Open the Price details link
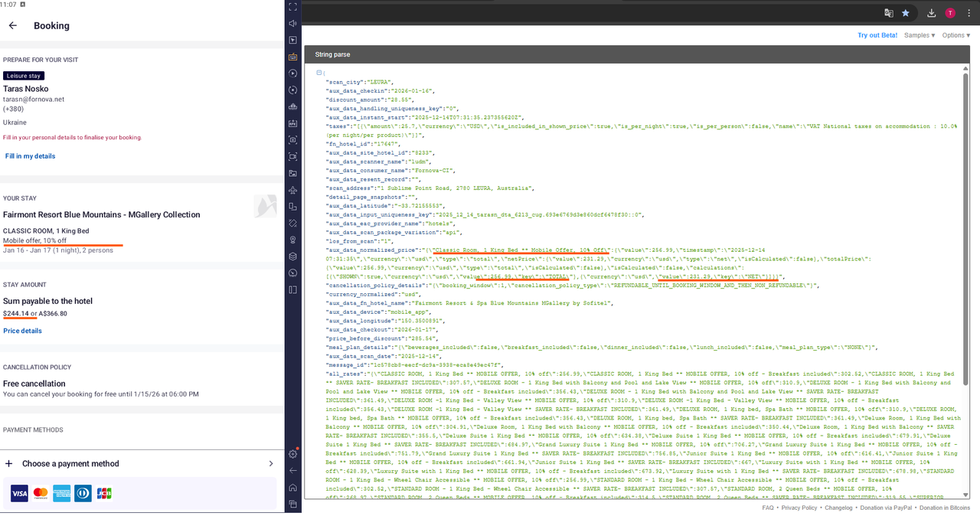This screenshot has height=516, width=980. [x=22, y=331]
